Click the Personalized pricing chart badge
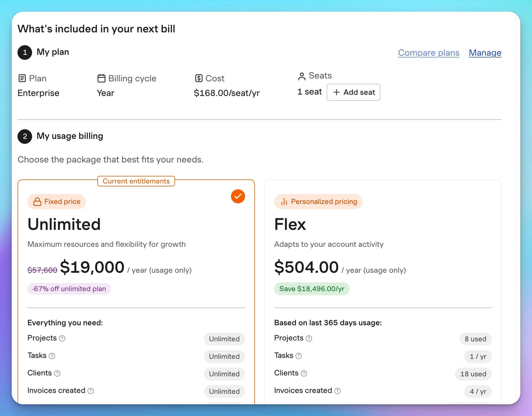 [318, 202]
